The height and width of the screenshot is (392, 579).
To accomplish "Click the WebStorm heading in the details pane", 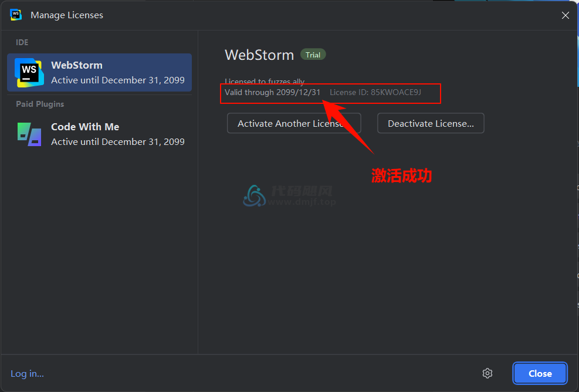I will point(259,55).
